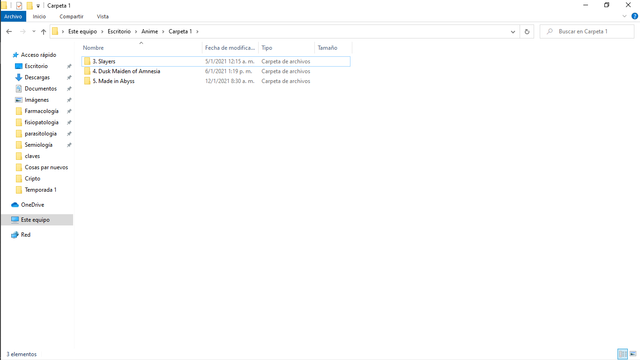Image resolution: width=640 pixels, height=360 pixels.
Task: Click the properties quick access icon
Action: click(x=19, y=5)
